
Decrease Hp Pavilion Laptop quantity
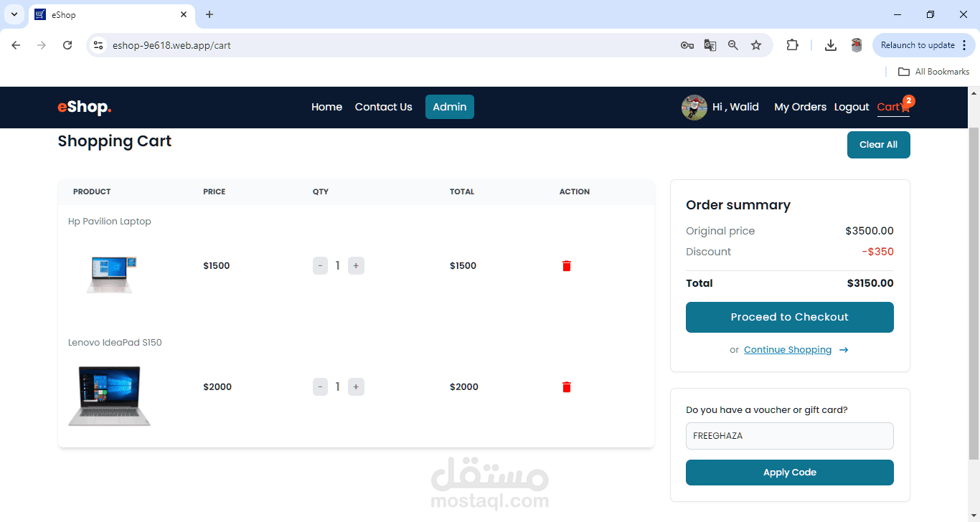tap(320, 266)
